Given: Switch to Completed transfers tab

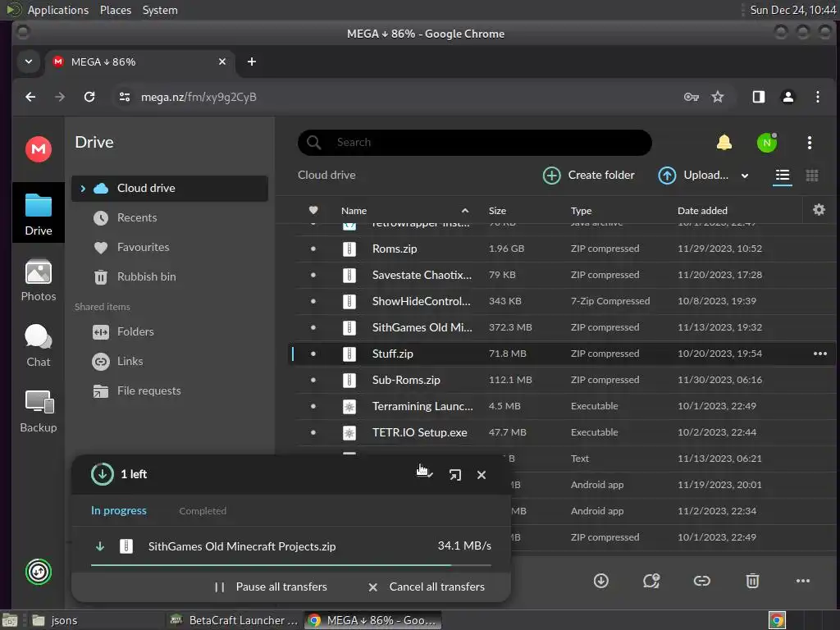Looking at the screenshot, I should 203,511.
